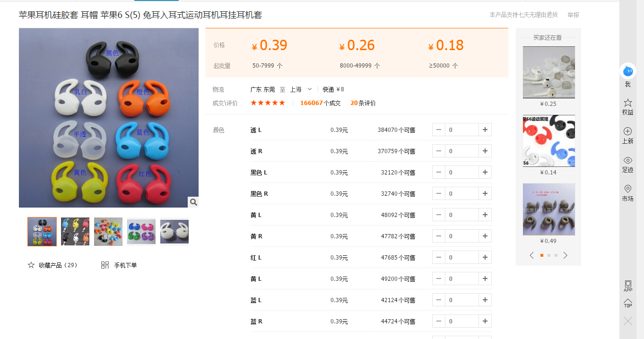Image resolution: width=644 pixels, height=339 pixels.
Task: Open 足迹 eye icon in right sidebar
Action: [x=628, y=160]
